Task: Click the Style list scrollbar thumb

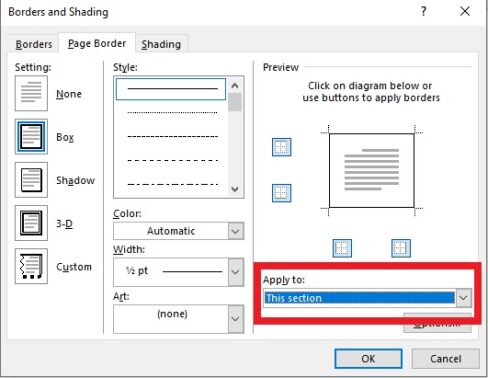Action: click(235, 102)
